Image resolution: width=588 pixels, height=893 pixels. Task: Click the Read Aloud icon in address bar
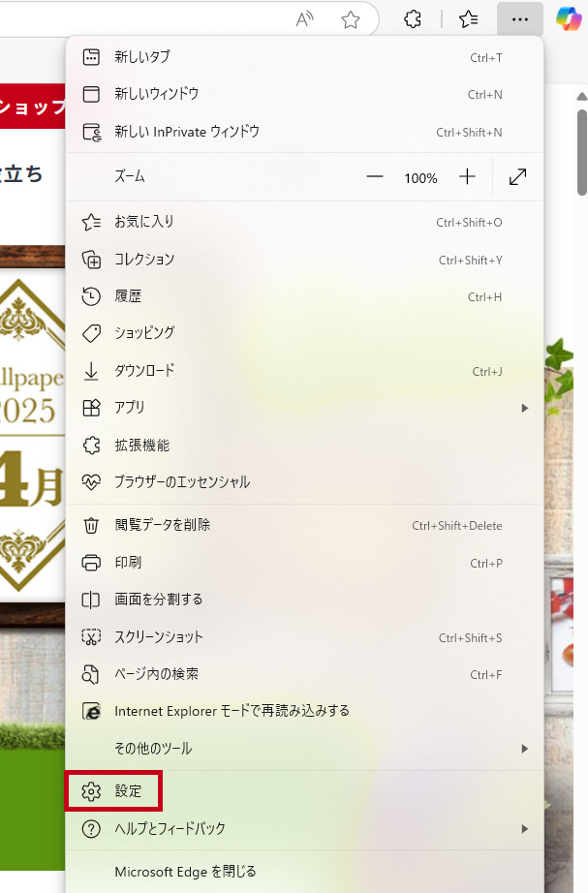point(305,19)
